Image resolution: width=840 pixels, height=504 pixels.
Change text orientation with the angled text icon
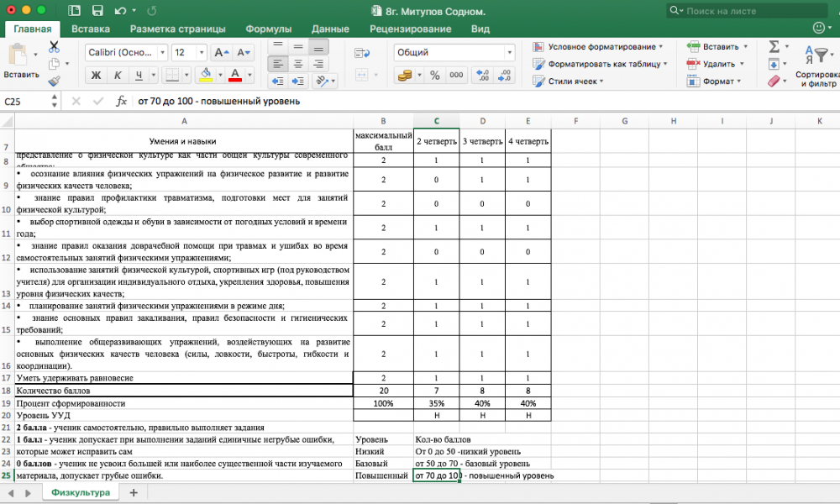322,81
